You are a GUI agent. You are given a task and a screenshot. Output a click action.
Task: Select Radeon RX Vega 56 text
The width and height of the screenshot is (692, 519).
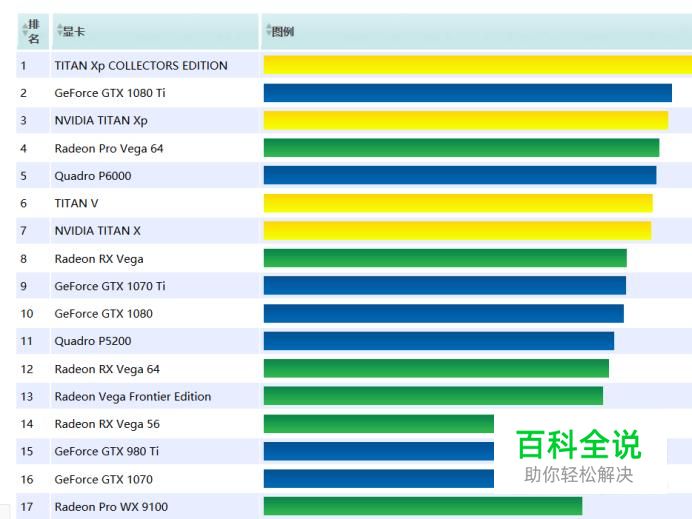pos(107,424)
